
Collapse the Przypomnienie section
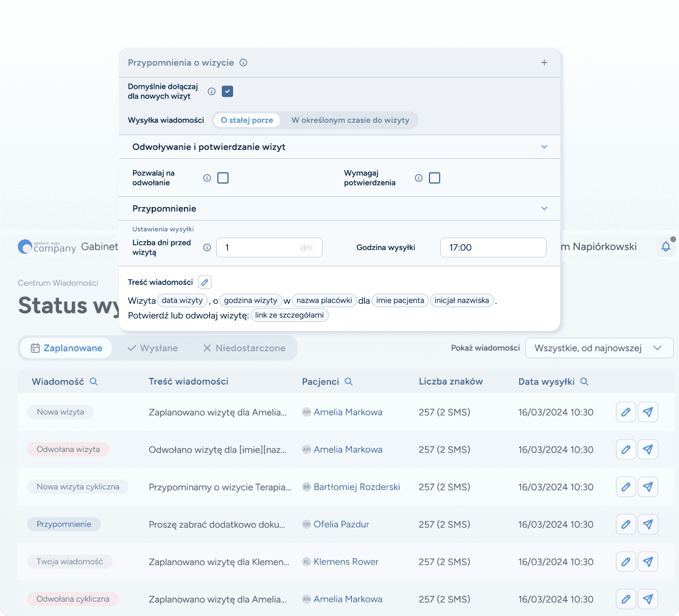tap(544, 208)
